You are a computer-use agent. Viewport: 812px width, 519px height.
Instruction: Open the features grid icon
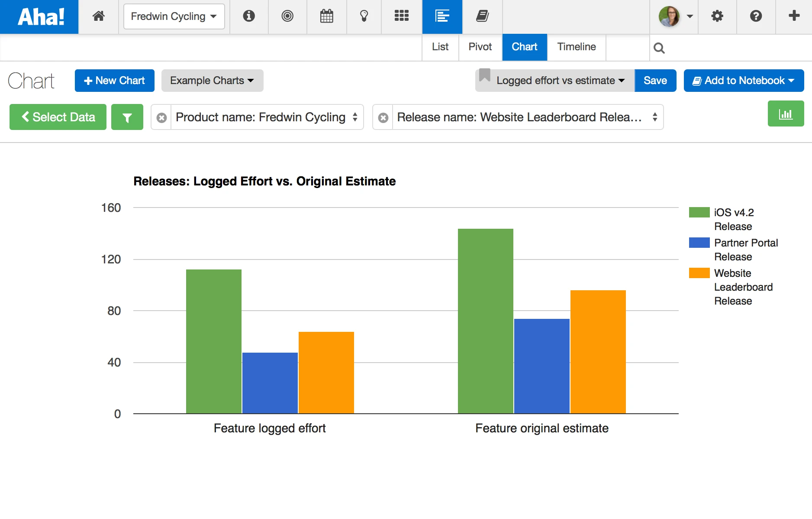[x=402, y=16]
